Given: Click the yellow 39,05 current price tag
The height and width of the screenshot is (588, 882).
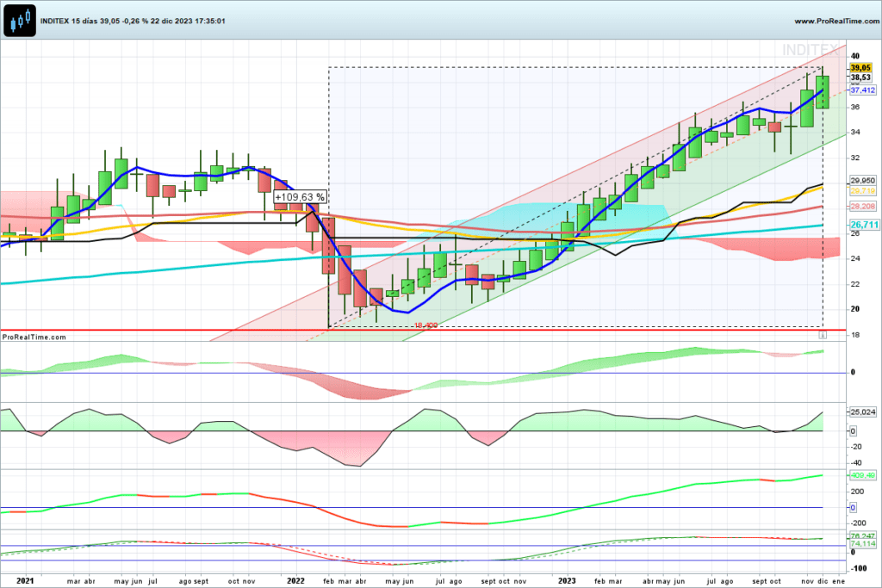Looking at the screenshot, I should (860, 68).
